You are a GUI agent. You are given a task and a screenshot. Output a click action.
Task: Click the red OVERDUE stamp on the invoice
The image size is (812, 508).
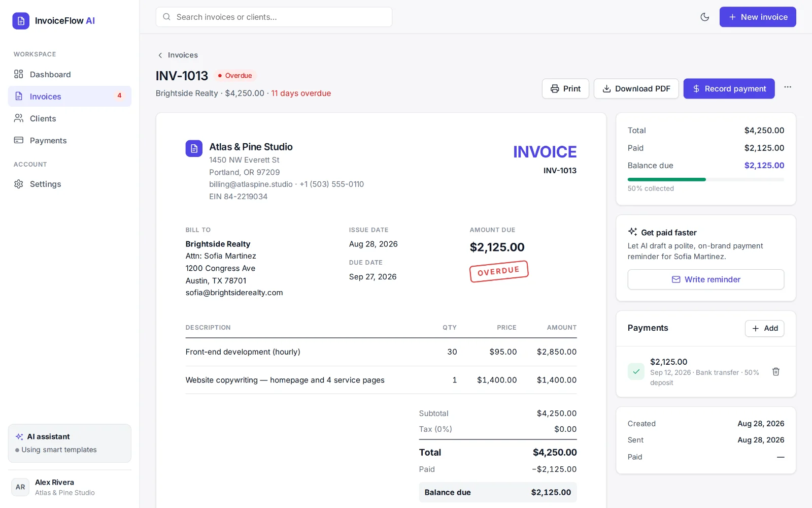pyautogui.click(x=499, y=271)
